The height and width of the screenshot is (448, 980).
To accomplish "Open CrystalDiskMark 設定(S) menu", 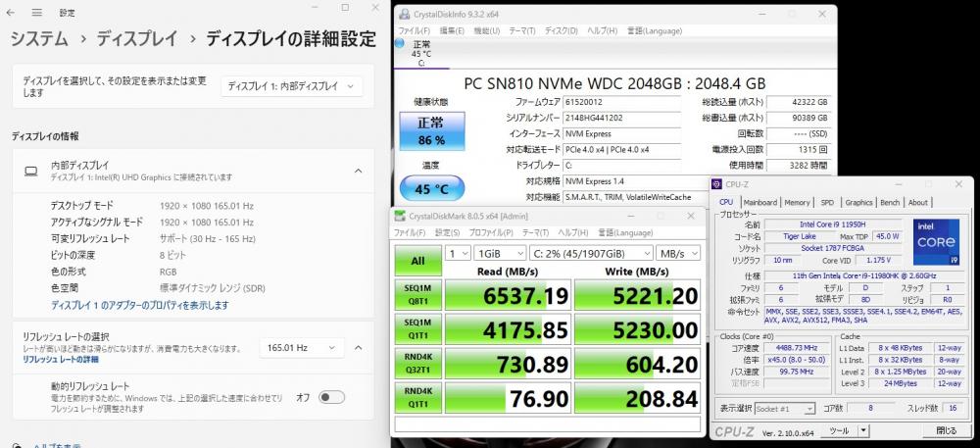I will pyautogui.click(x=447, y=232).
